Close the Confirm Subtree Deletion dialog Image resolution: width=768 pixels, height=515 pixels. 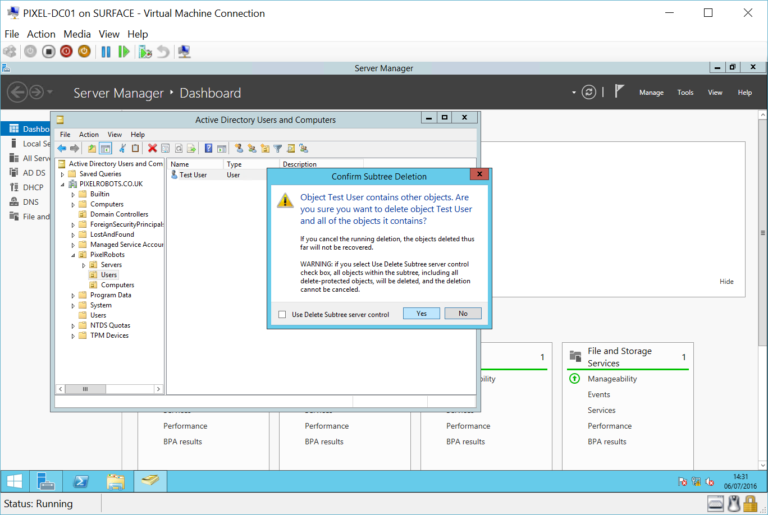pyautogui.click(x=480, y=174)
